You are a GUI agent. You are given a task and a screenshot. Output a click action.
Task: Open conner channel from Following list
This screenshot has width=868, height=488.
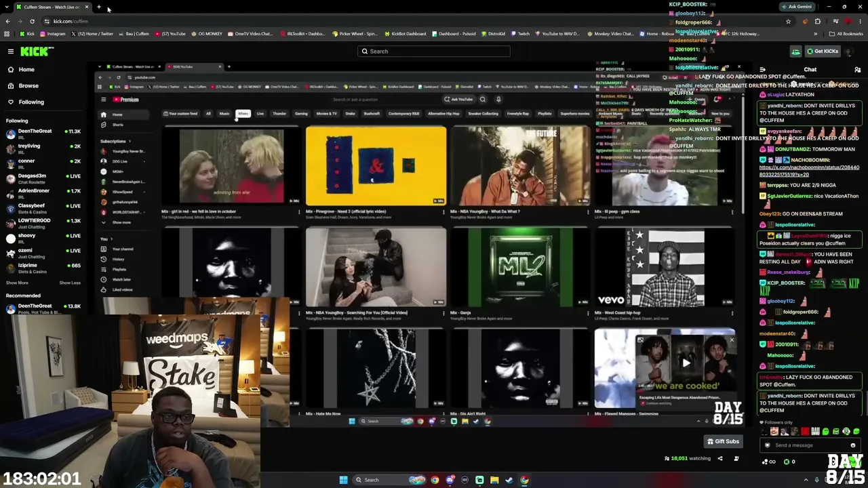tap(42, 164)
